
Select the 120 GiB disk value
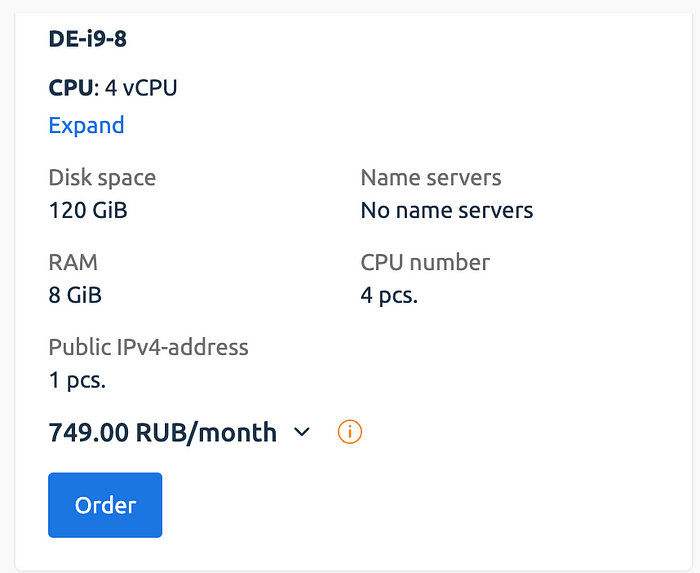[x=88, y=211]
